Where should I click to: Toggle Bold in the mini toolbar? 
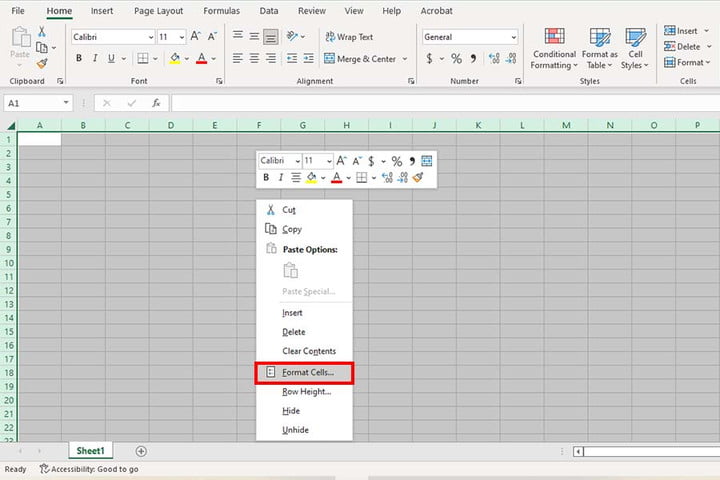tap(266, 177)
